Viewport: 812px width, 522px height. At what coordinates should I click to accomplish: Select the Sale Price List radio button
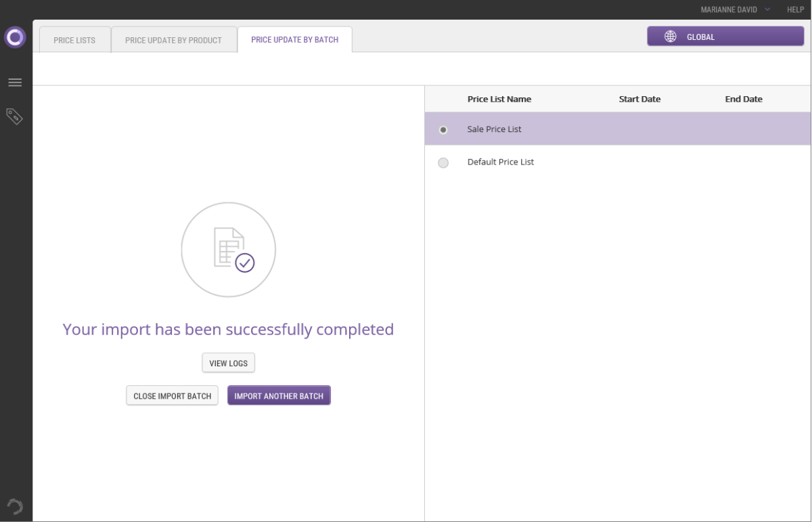pyautogui.click(x=443, y=129)
